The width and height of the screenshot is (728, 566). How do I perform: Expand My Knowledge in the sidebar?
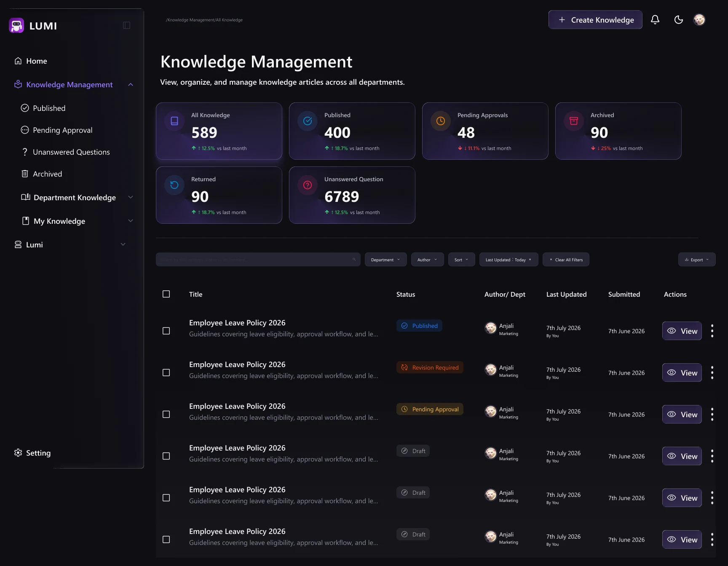click(131, 221)
